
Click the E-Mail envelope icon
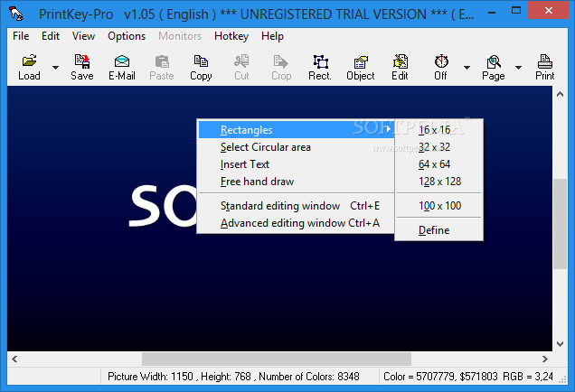[x=122, y=61]
